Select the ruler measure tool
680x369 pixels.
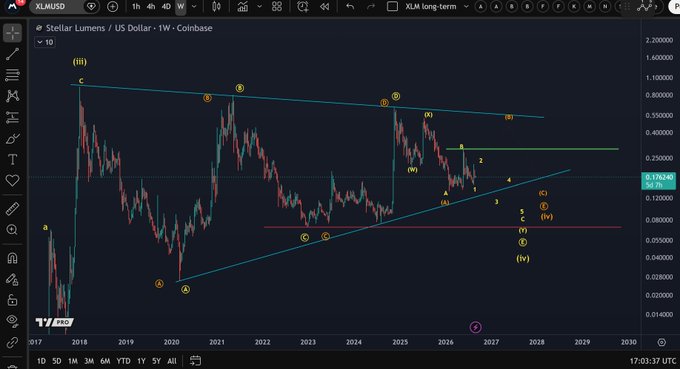[13, 209]
